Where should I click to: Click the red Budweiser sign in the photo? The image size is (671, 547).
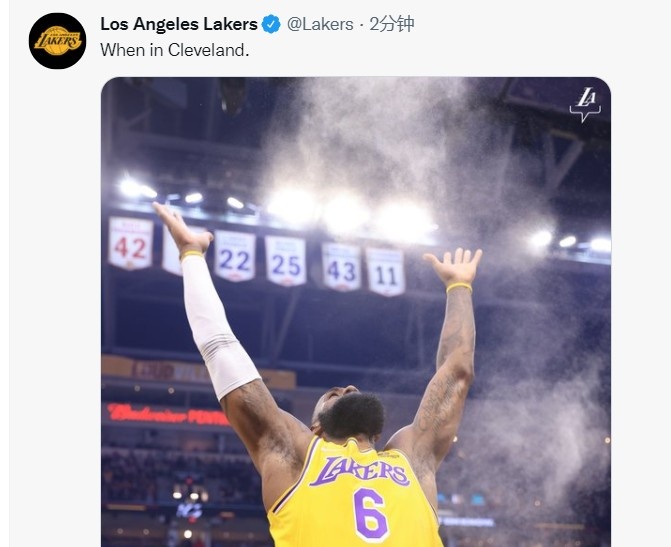pos(168,415)
